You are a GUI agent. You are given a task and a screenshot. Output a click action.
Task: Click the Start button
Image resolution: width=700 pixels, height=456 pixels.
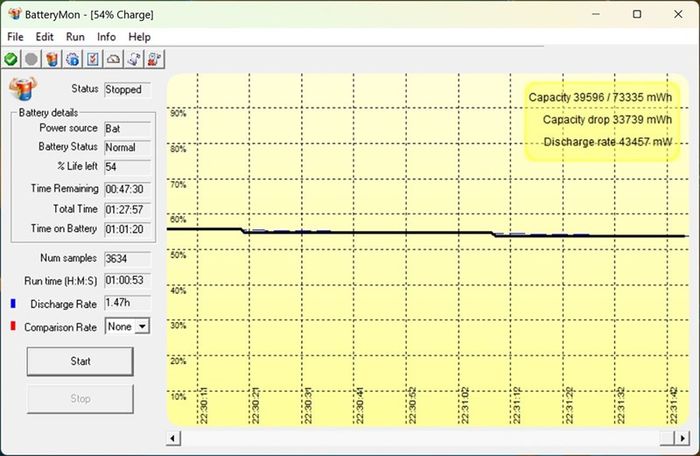click(x=80, y=361)
